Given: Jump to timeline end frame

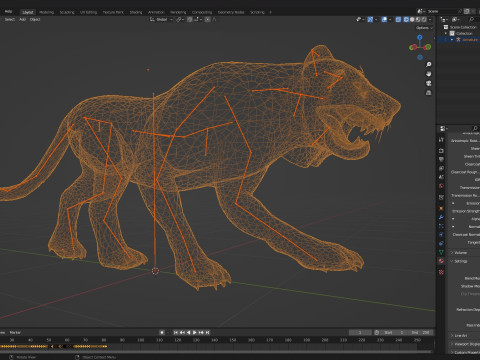Looking at the screenshot, I should (207, 332).
